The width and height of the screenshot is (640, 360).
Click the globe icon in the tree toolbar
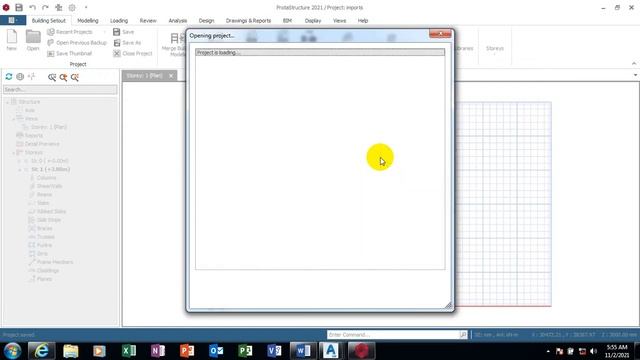coord(20,76)
